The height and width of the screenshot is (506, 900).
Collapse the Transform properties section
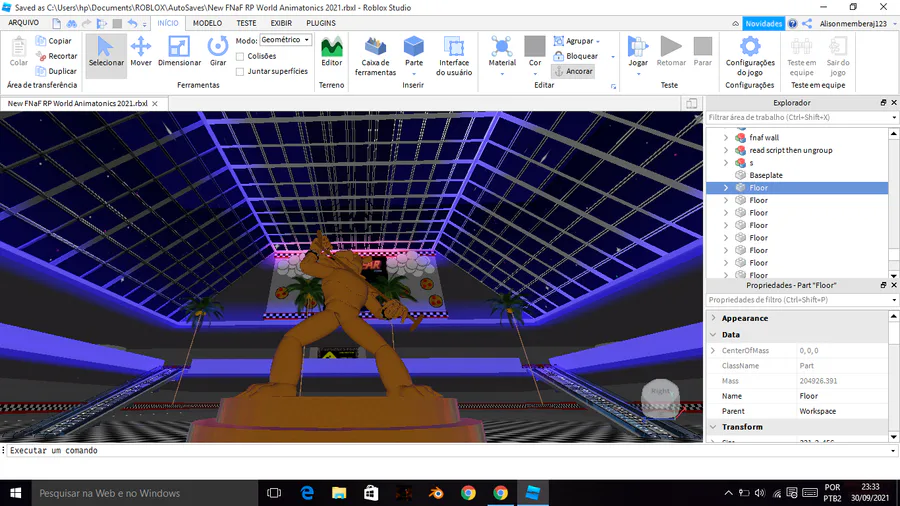click(x=713, y=427)
